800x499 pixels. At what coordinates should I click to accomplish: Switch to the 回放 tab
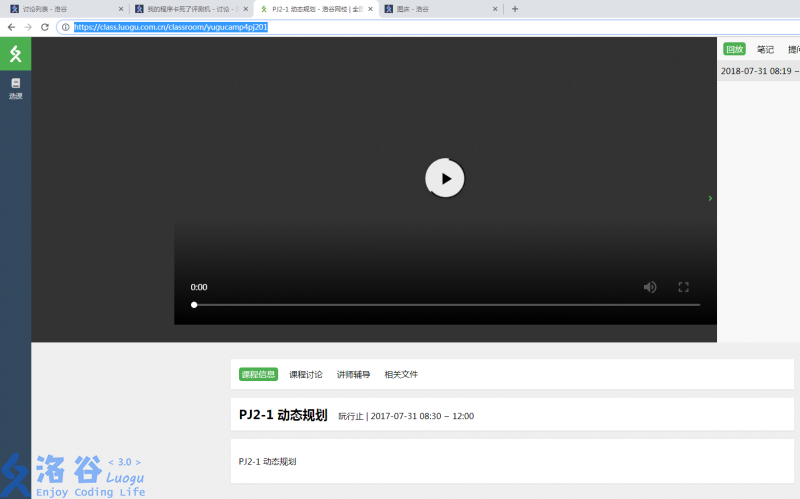[x=734, y=49]
